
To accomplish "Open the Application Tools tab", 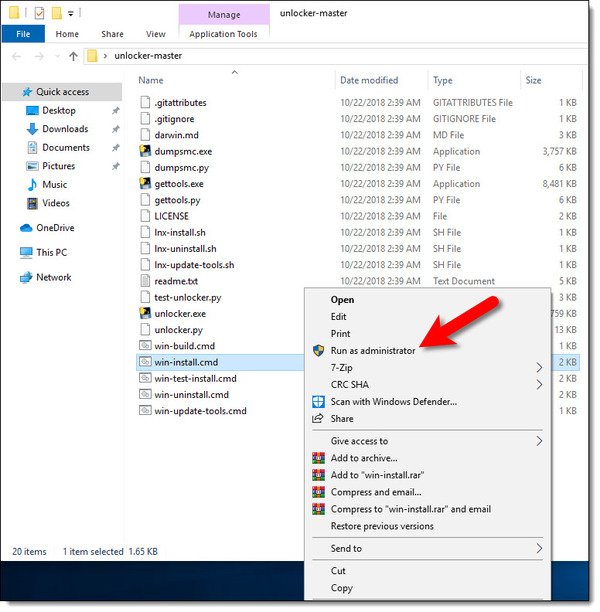I will [x=223, y=34].
